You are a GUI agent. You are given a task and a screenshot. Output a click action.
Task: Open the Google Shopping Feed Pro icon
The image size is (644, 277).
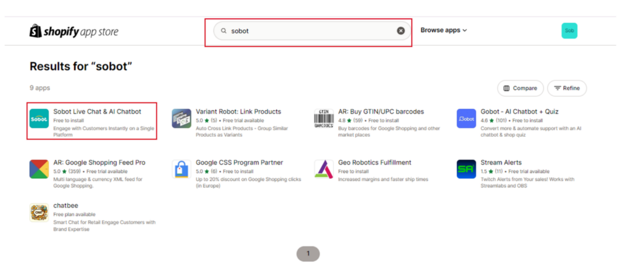coord(39,169)
